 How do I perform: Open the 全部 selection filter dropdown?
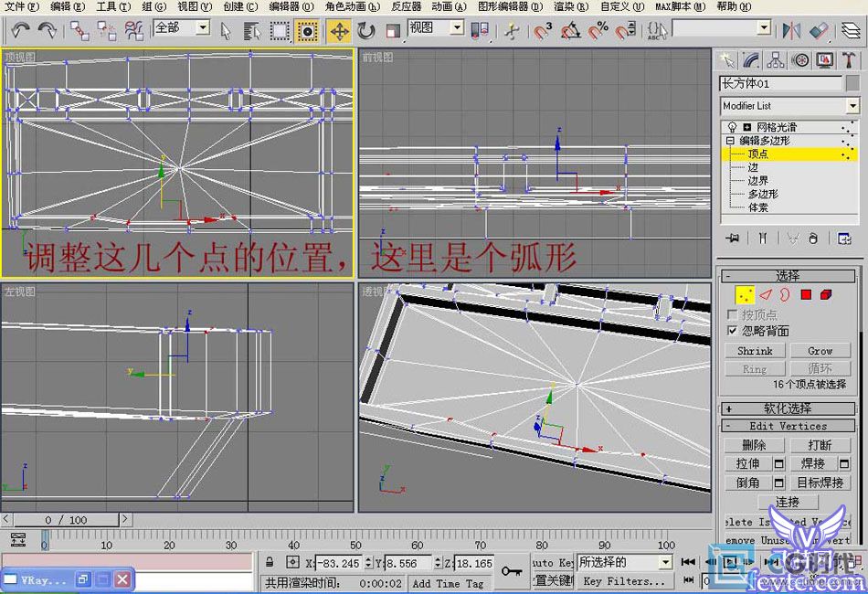coord(203,27)
